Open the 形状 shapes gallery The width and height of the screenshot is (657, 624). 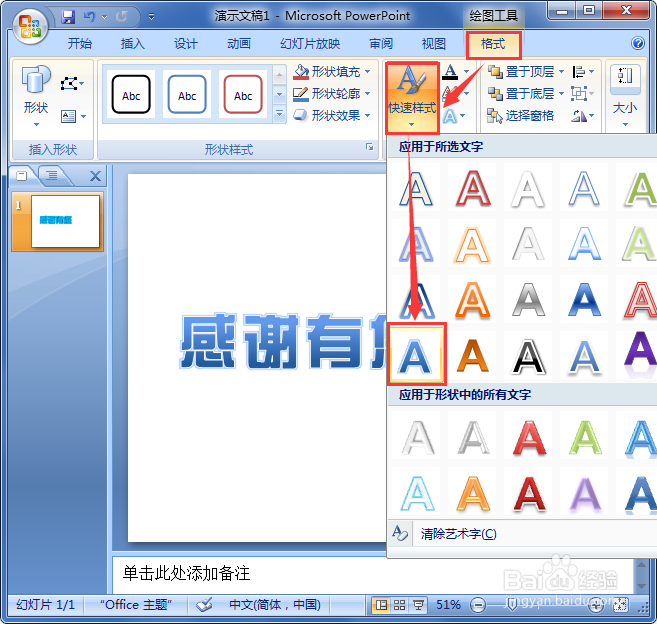point(36,96)
